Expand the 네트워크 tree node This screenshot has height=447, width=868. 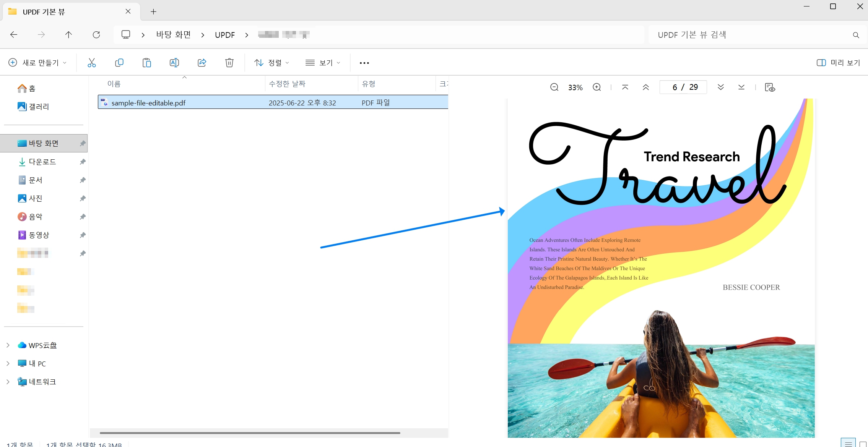[8, 382]
